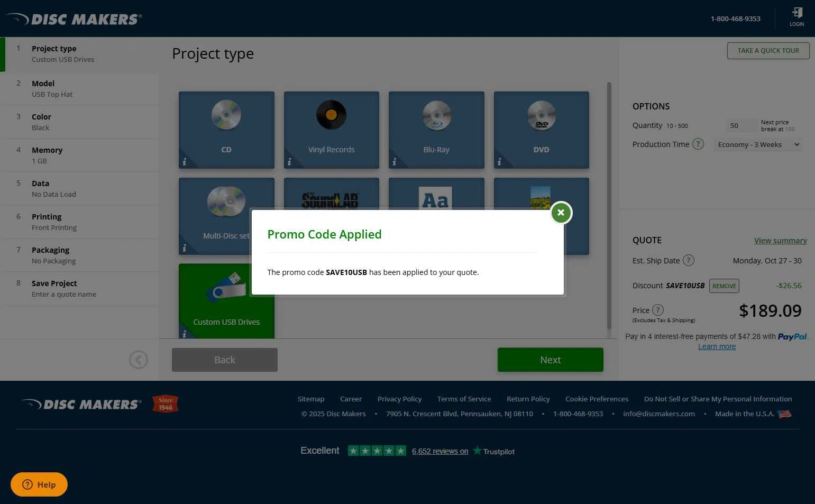Viewport: 815px width, 504px height.
Task: Open info icon on Blu-Ray tile
Action: point(394,162)
